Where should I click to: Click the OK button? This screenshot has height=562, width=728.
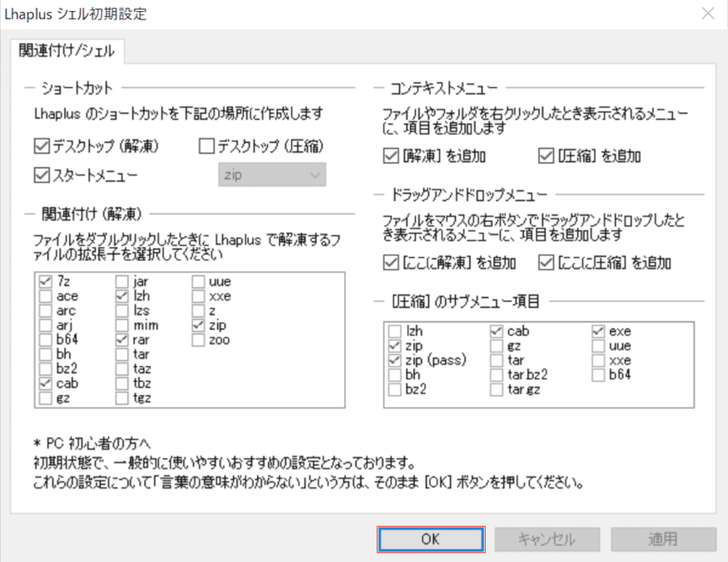click(431, 540)
